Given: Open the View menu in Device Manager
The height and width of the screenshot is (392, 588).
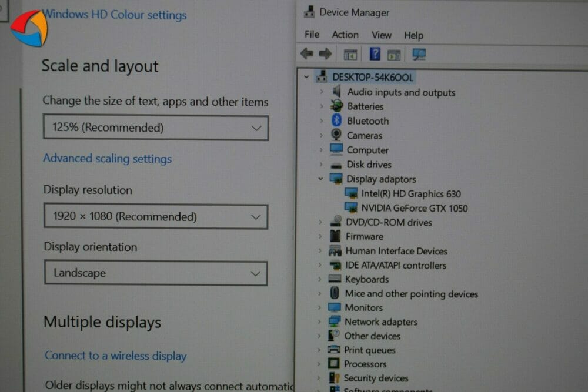Looking at the screenshot, I should coord(382,35).
